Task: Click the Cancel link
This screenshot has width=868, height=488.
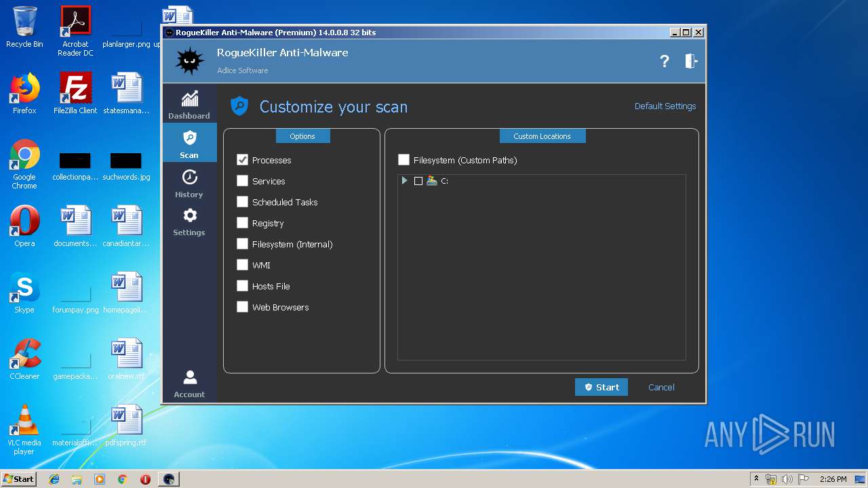Action: pos(661,388)
